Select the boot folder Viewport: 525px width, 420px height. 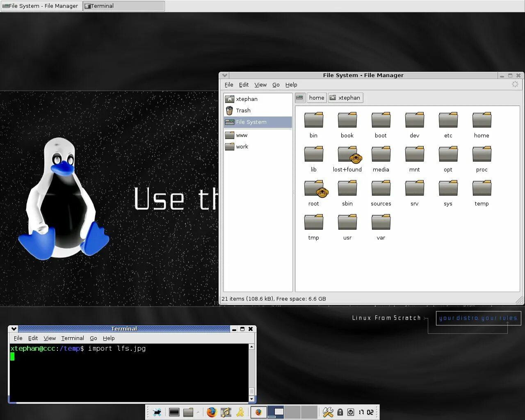[381, 125]
